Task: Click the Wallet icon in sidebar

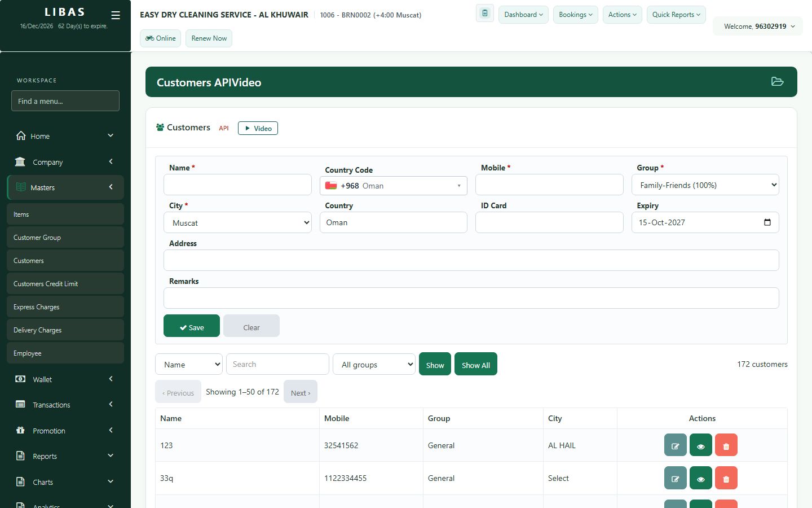Action: click(20, 379)
